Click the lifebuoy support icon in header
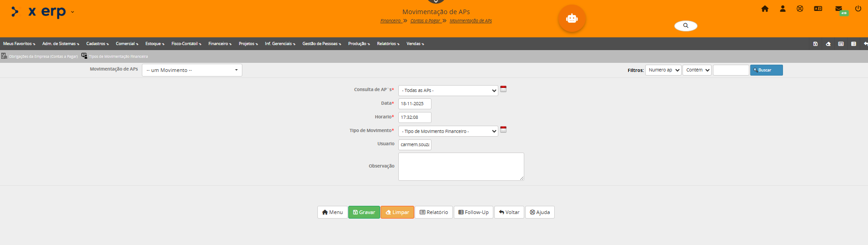The image size is (868, 245). click(x=800, y=9)
